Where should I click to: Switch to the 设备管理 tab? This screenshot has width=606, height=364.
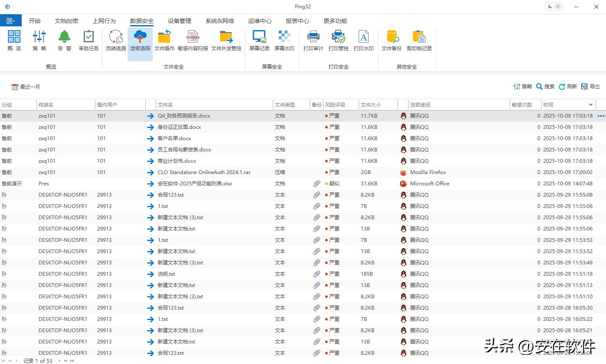pos(179,21)
